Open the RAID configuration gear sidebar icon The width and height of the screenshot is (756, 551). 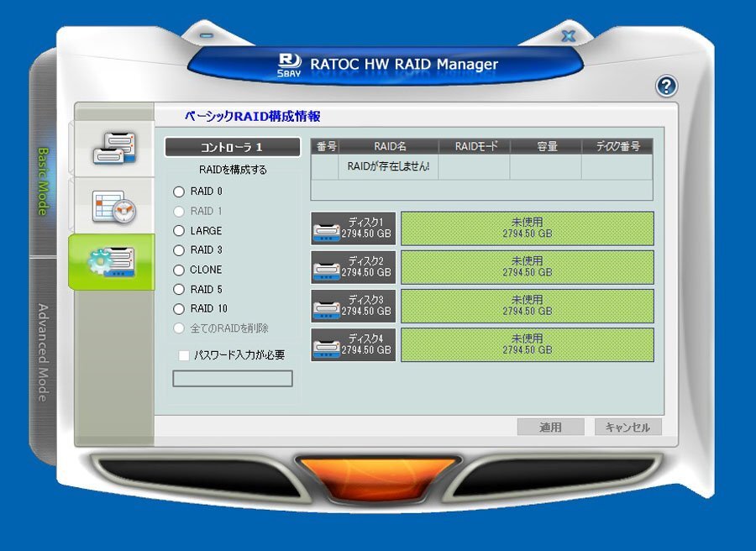[112, 262]
